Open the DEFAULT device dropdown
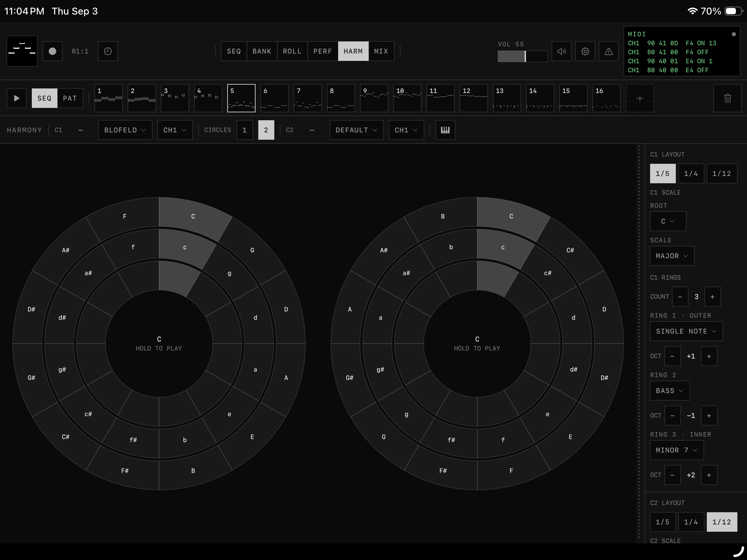 pyautogui.click(x=357, y=130)
